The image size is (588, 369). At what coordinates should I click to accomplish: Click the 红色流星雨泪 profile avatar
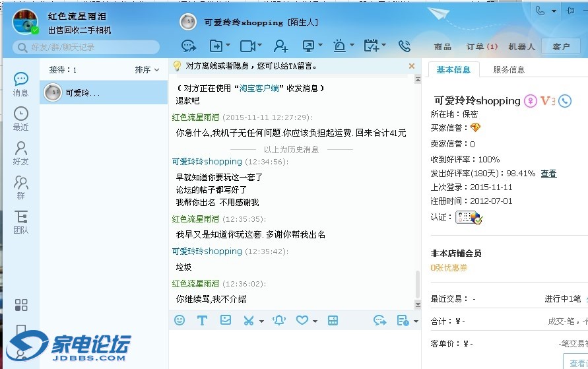[x=25, y=21]
